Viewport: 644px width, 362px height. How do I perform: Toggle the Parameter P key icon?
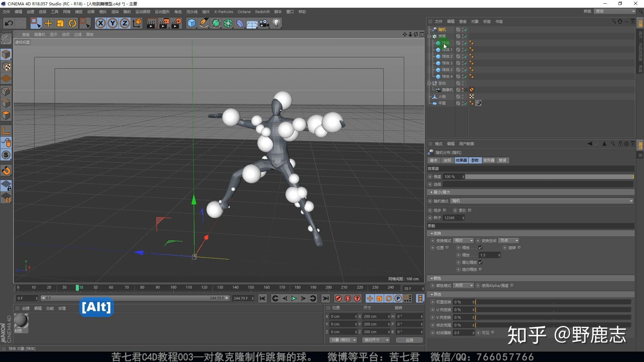pos(398,298)
